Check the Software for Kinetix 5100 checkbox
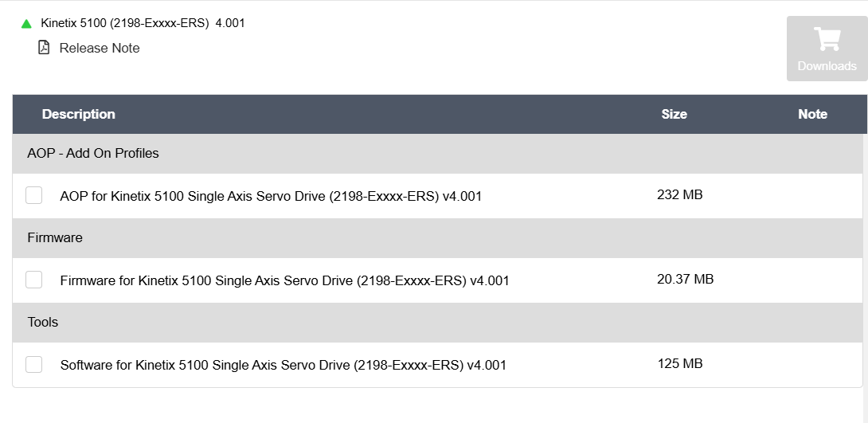Screen dimensions: 868x423 [x=34, y=364]
